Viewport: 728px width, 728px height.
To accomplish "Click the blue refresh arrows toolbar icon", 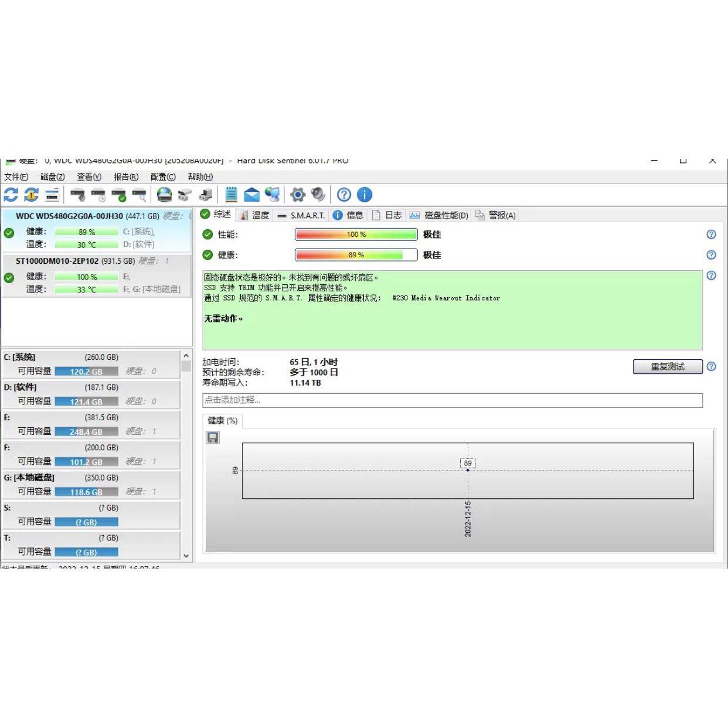I will pos(11,195).
